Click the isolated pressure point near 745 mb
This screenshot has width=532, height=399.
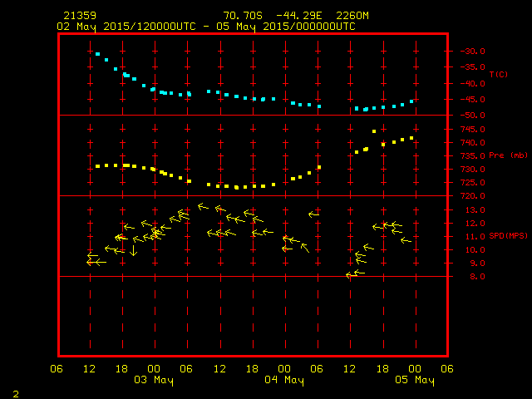(x=374, y=131)
